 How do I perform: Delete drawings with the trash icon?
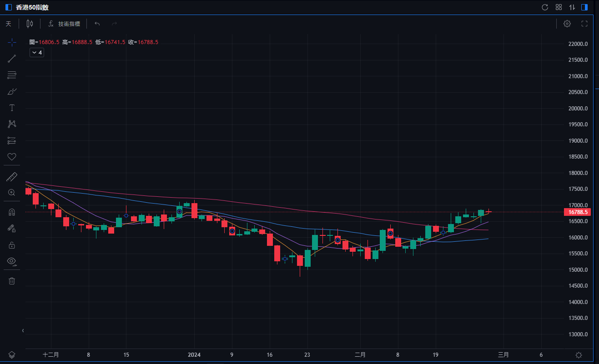click(12, 281)
